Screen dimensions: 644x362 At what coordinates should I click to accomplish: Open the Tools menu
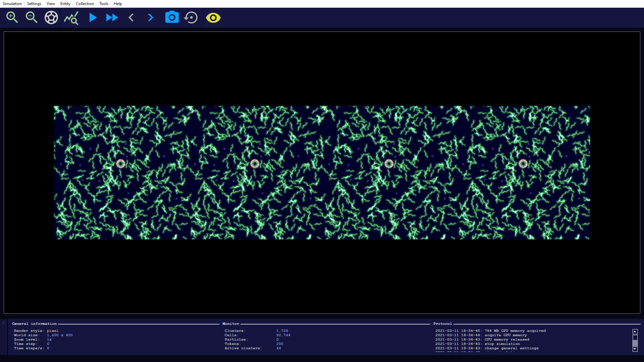coord(104,4)
